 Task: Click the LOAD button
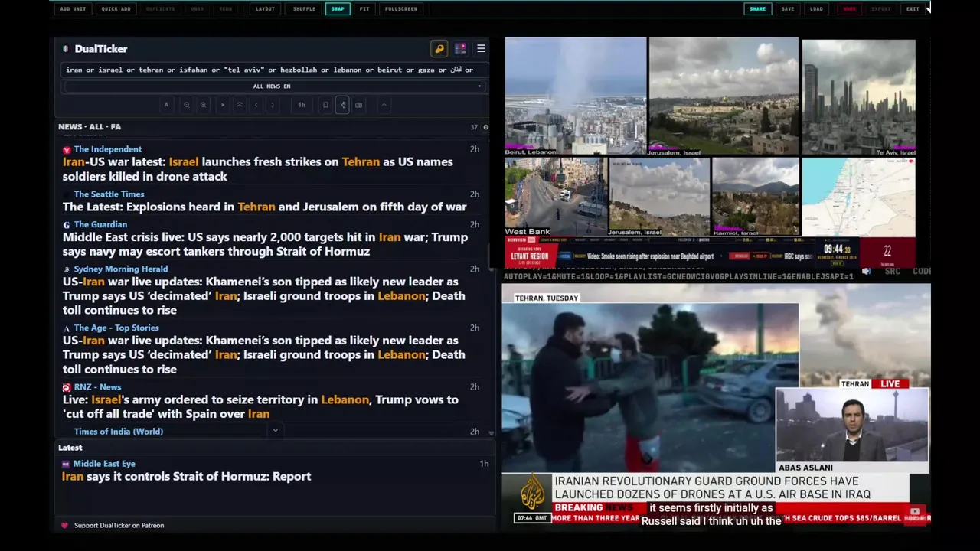(x=817, y=9)
